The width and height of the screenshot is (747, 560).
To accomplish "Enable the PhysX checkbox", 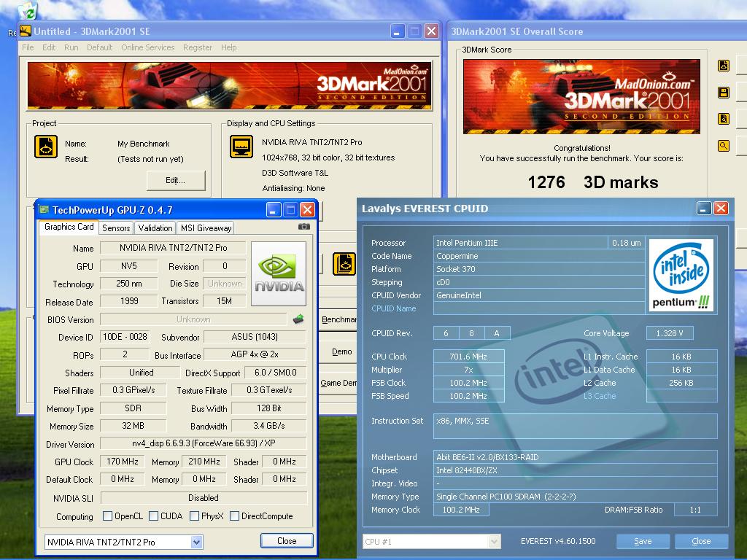I will click(x=194, y=516).
